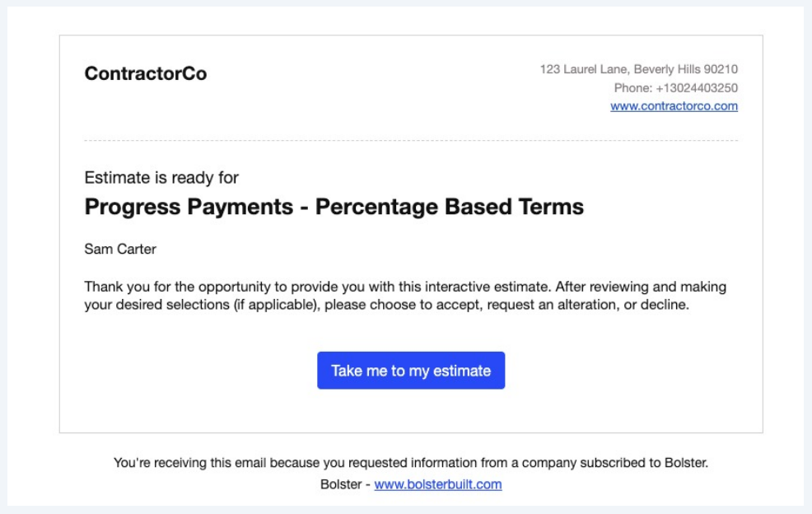Visit the www.bolsterbuilt.com link
The image size is (812, 514).
pyautogui.click(x=438, y=484)
